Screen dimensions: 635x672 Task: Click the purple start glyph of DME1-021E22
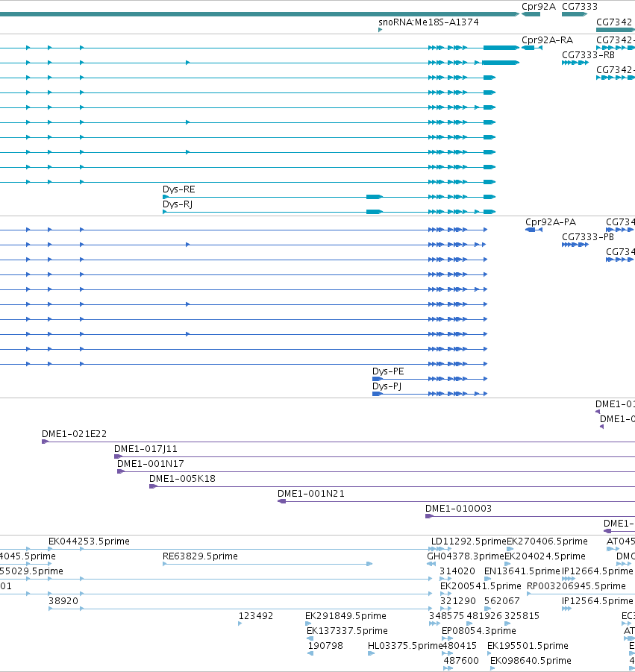[45, 442]
